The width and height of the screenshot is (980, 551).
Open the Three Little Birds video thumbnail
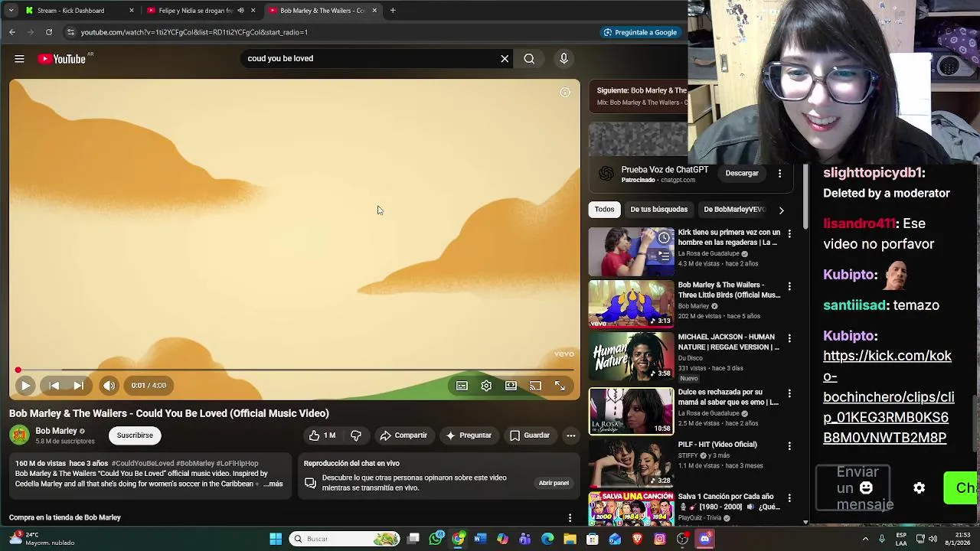pos(632,304)
